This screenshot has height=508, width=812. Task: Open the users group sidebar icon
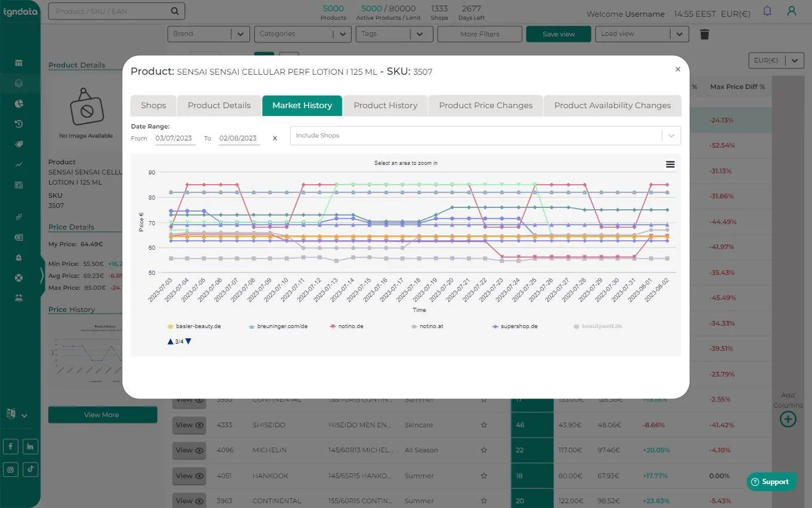19,297
